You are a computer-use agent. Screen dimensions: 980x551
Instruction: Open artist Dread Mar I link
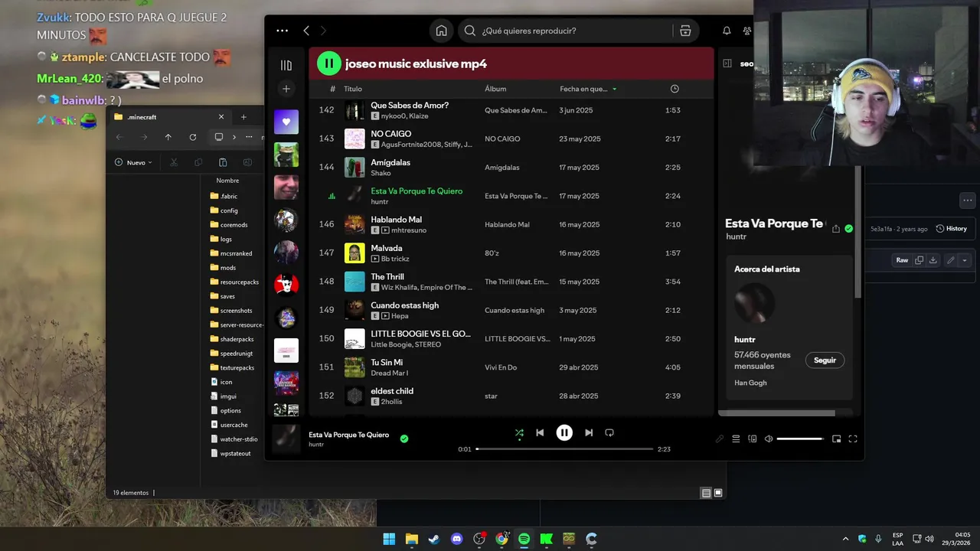point(389,373)
